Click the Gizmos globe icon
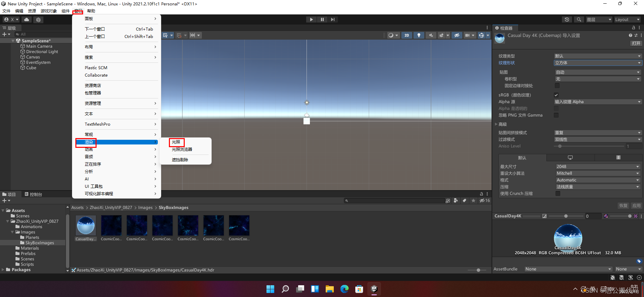 (481, 35)
